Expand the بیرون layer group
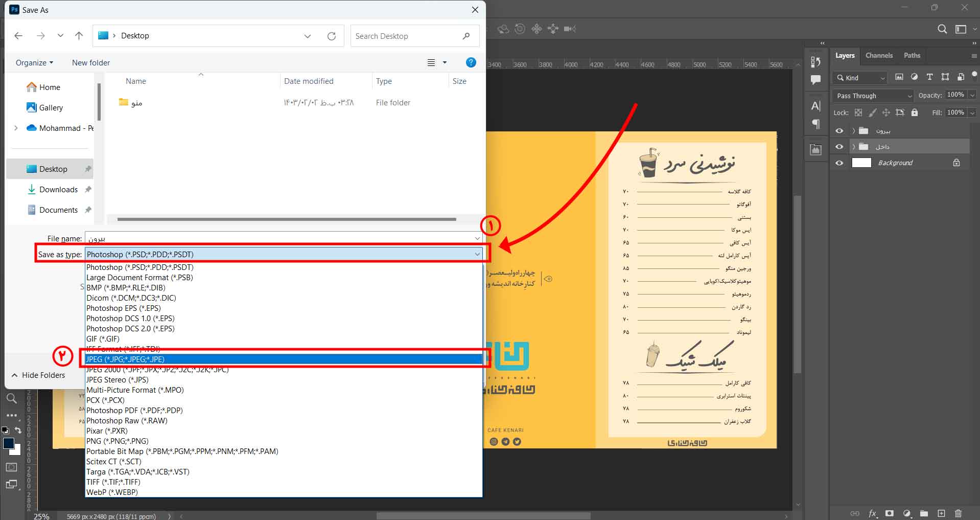 tap(853, 131)
